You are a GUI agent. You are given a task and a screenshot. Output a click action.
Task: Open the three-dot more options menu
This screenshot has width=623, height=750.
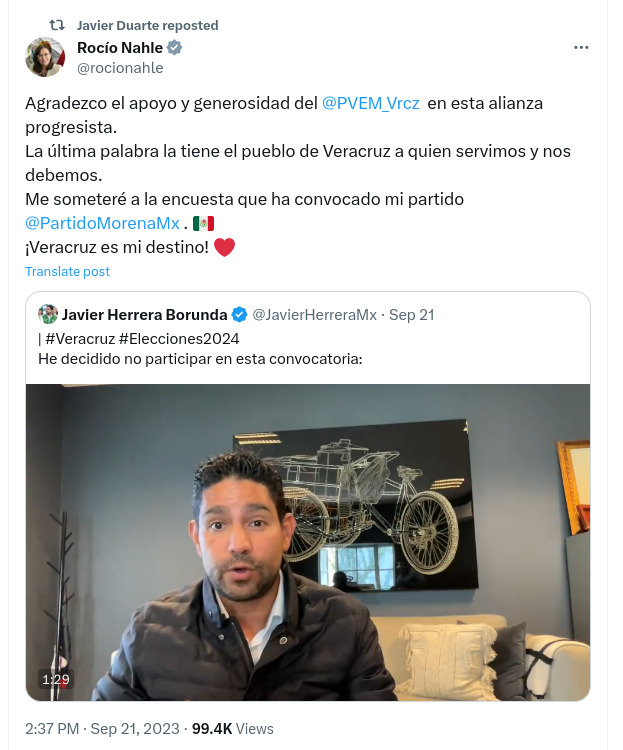pyautogui.click(x=581, y=47)
